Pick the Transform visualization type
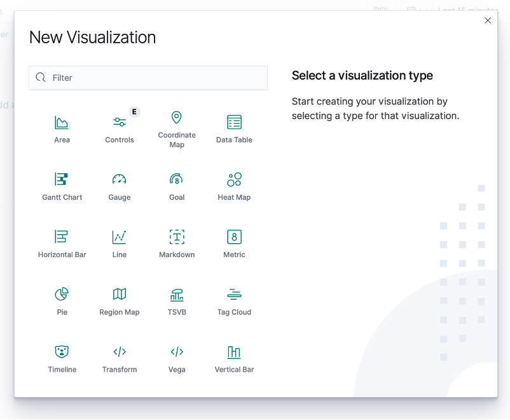 (120, 359)
